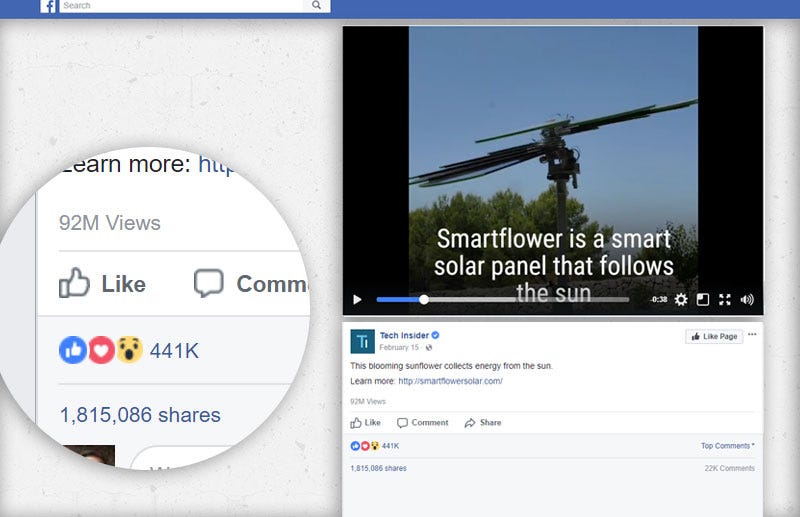Click the Facebook Search input field
This screenshot has width=800, height=517.
click(182, 6)
